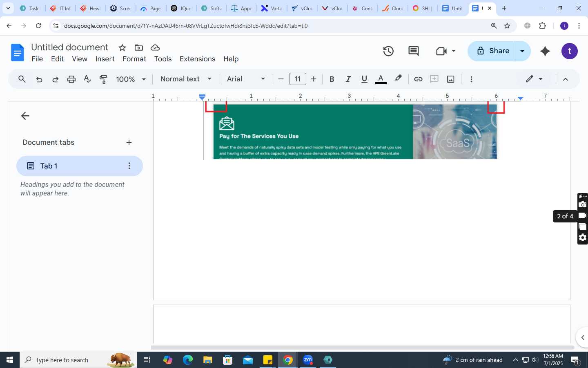Screen dimensions: 588x368
Task: Reload the page
Action: 38,26
